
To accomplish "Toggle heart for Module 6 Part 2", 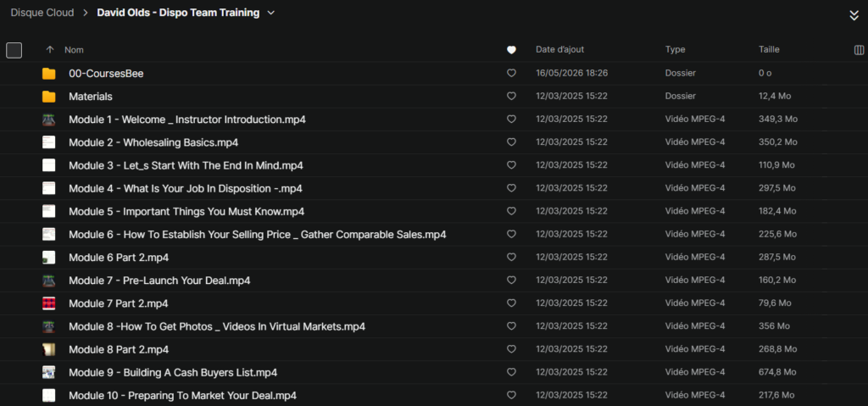I will click(x=511, y=257).
